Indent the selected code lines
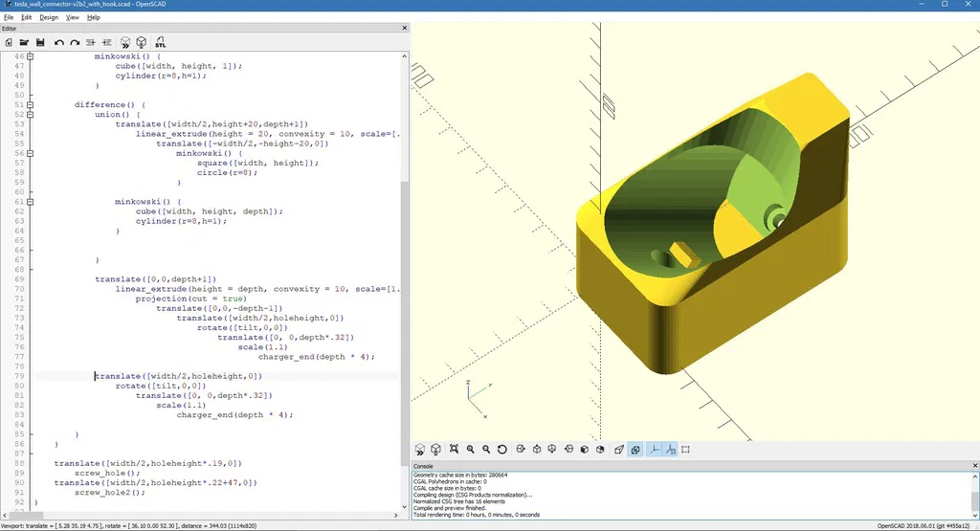The height and width of the screenshot is (531, 980). point(107,42)
